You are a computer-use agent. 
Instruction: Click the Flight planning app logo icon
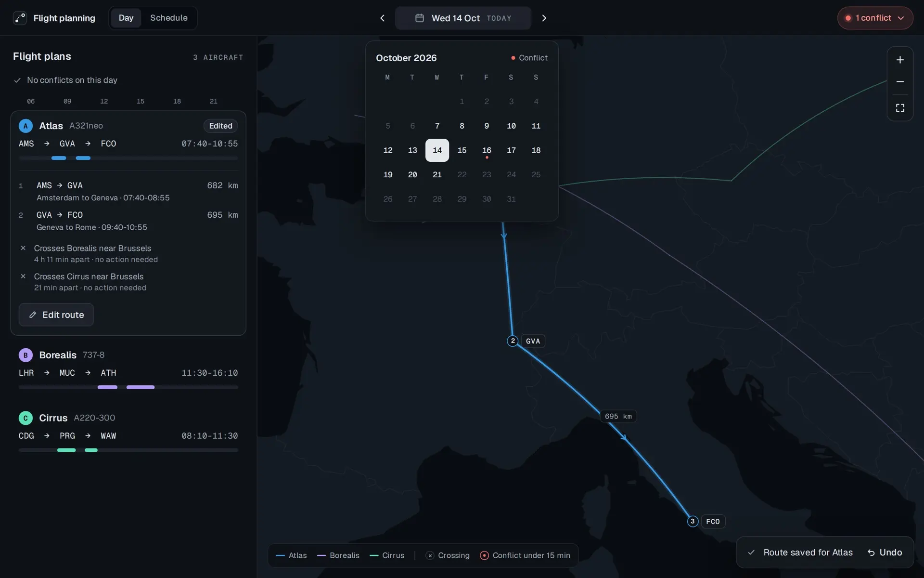[x=20, y=18]
